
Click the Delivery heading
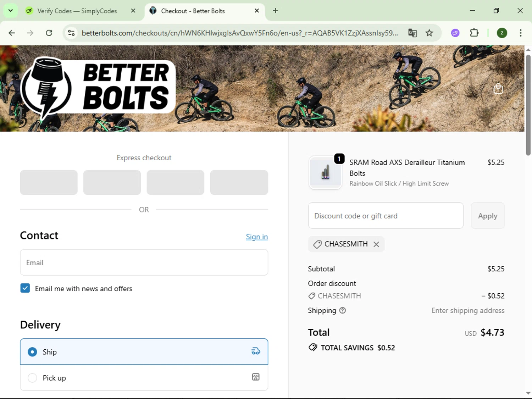(x=40, y=325)
